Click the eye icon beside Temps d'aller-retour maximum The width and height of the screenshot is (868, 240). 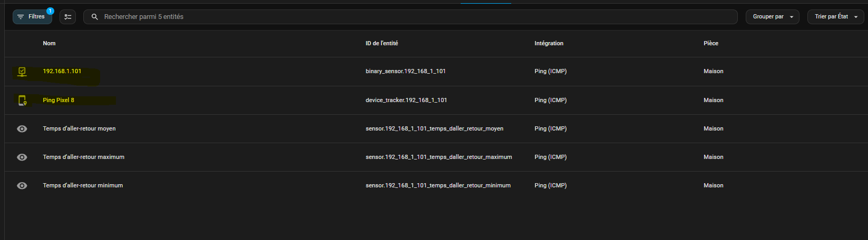[22, 157]
